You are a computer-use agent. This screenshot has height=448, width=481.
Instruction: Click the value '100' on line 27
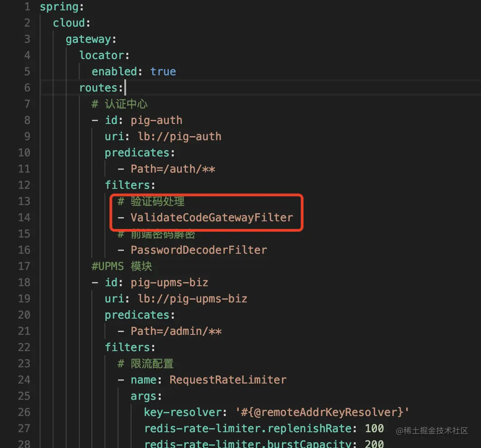pyautogui.click(x=374, y=429)
